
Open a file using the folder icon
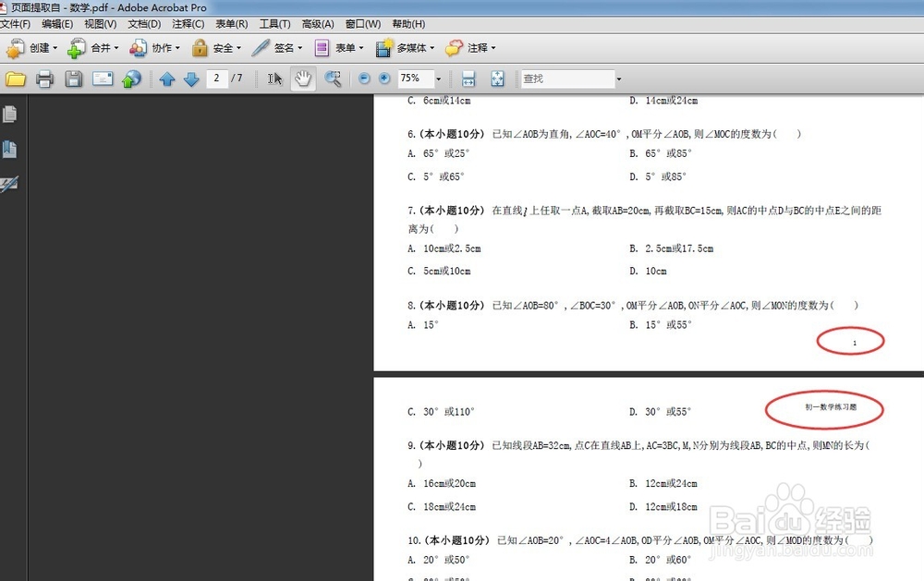(16, 79)
